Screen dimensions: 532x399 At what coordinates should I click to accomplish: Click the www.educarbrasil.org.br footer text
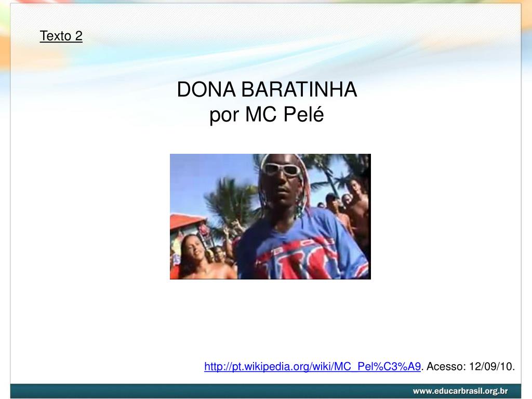tap(460, 391)
